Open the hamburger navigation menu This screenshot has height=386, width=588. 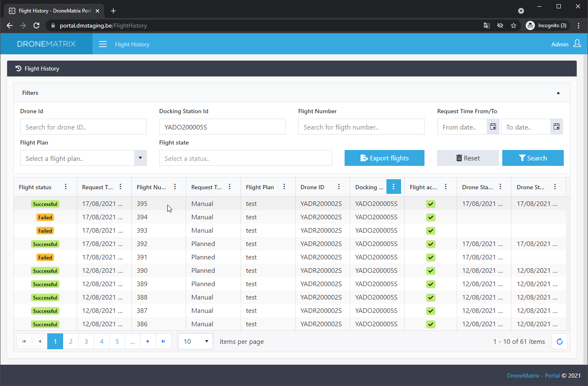point(102,44)
